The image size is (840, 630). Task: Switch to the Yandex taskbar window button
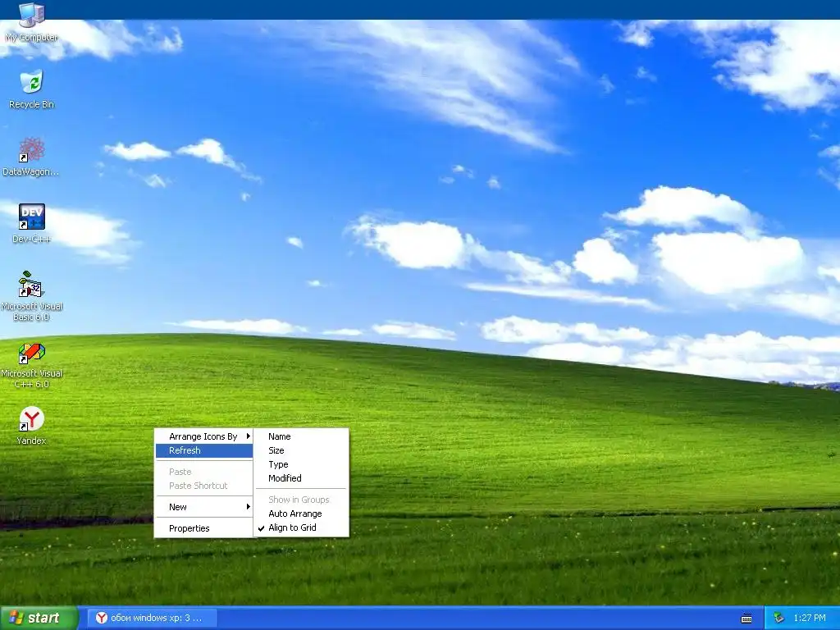click(x=152, y=618)
